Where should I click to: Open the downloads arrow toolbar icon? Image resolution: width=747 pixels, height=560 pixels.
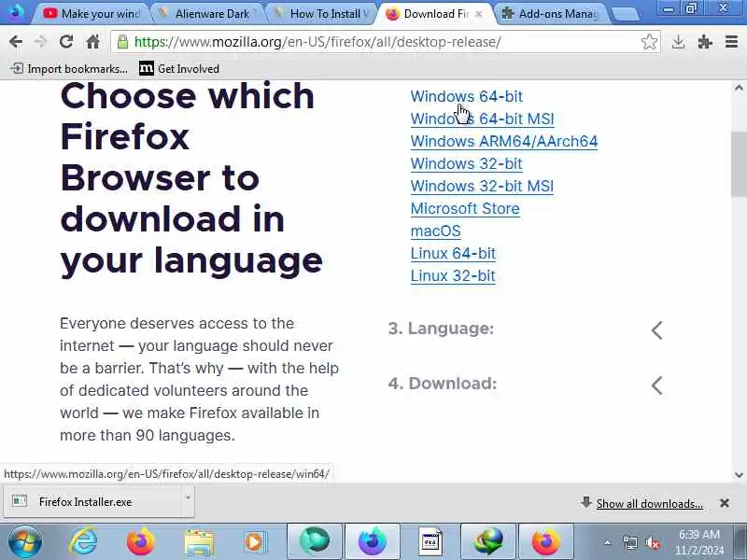679,42
